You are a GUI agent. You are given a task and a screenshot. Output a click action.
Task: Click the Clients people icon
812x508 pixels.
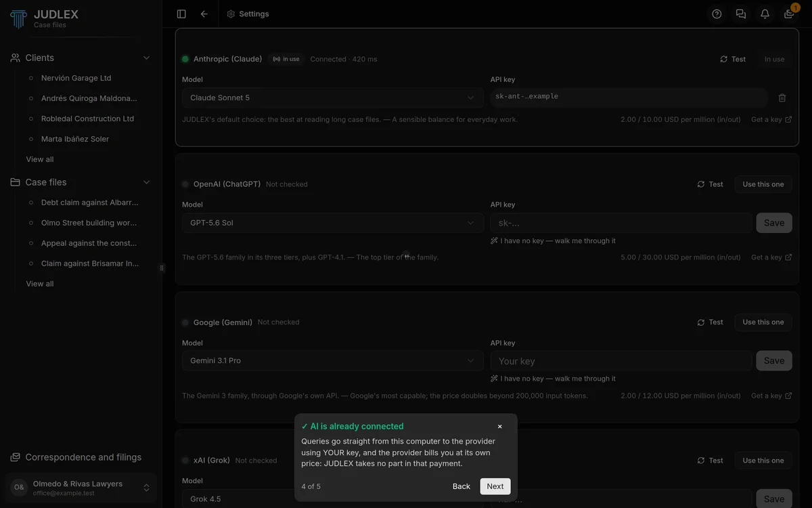point(16,58)
